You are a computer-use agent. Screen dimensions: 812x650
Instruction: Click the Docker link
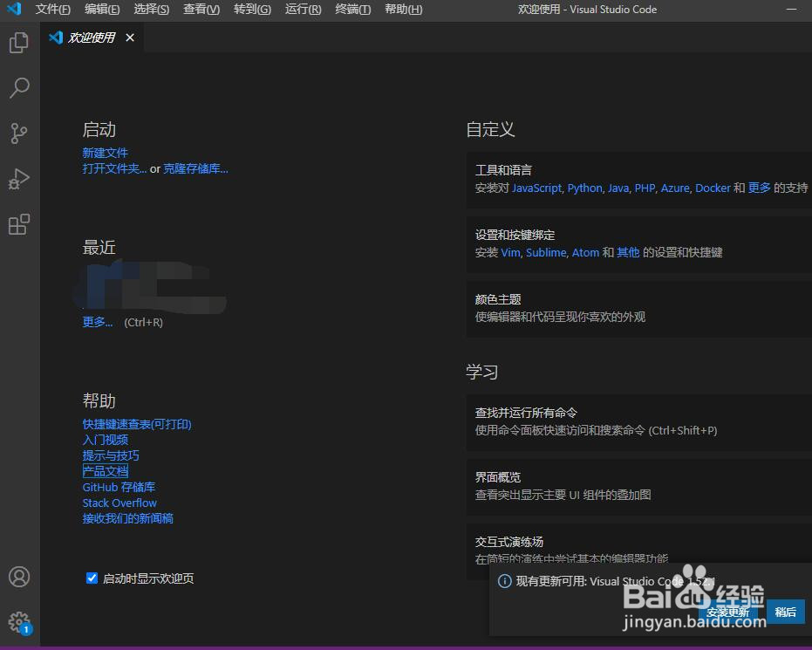click(x=713, y=188)
